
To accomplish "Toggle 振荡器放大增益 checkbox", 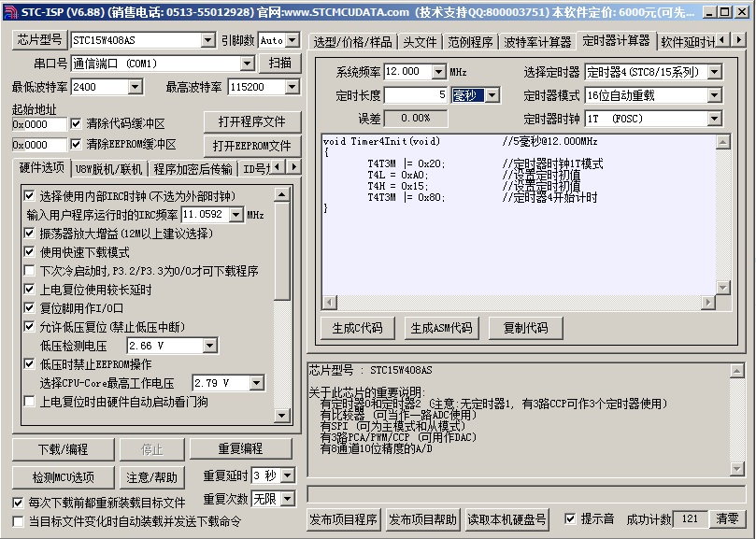I will point(29,234).
